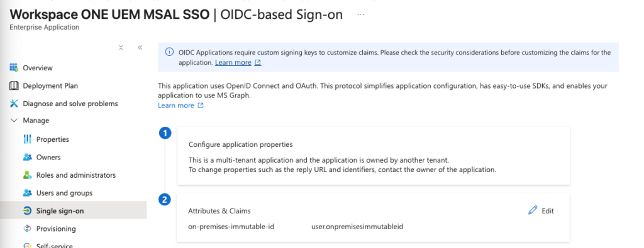Screen dimensions: 644x248
Task: Close the sidebar search with X
Action: click(x=121, y=48)
